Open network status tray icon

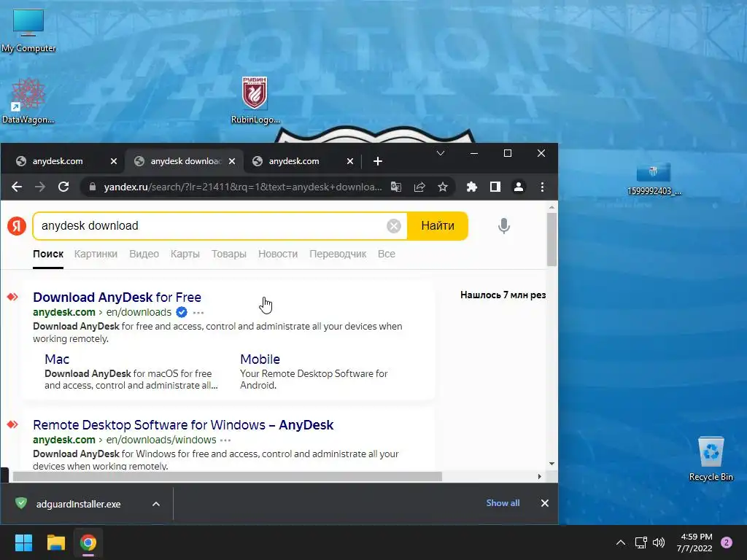click(x=640, y=542)
